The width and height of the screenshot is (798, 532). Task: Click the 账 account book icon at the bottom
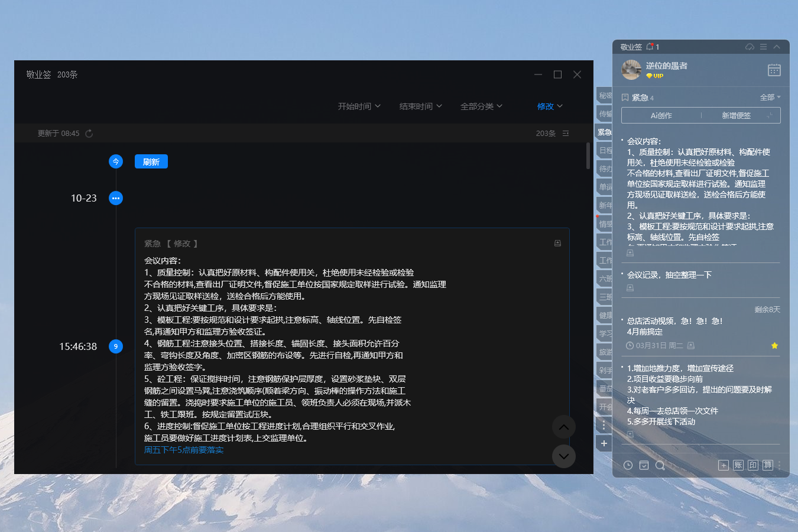point(738,465)
